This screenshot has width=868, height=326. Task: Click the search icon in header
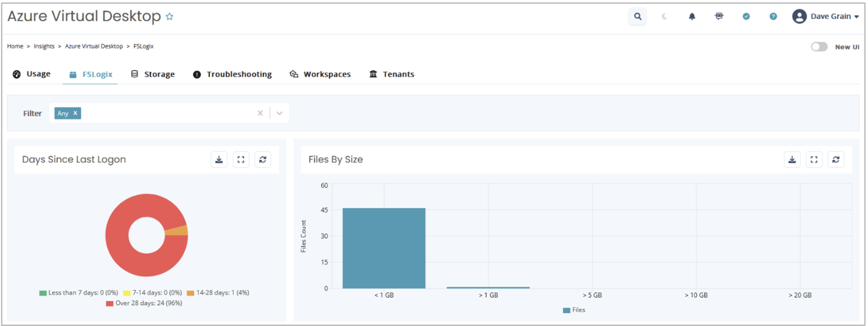point(638,17)
